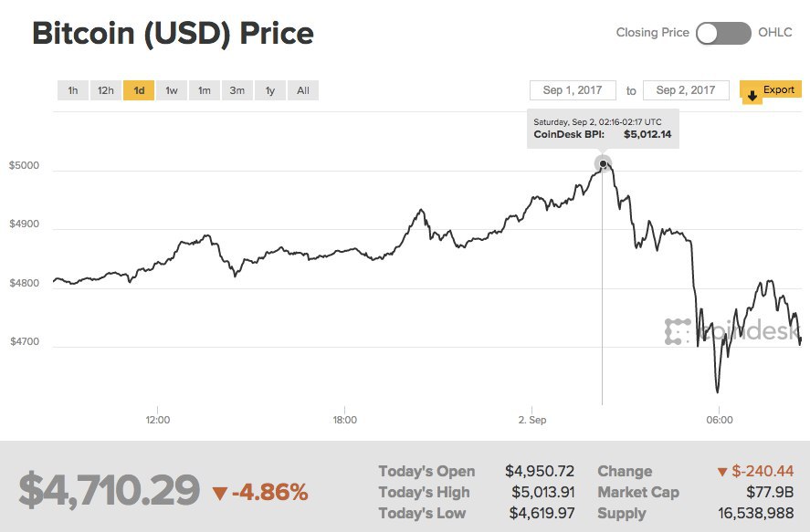Click the peak data point marker
810x532 pixels.
pyautogui.click(x=603, y=164)
